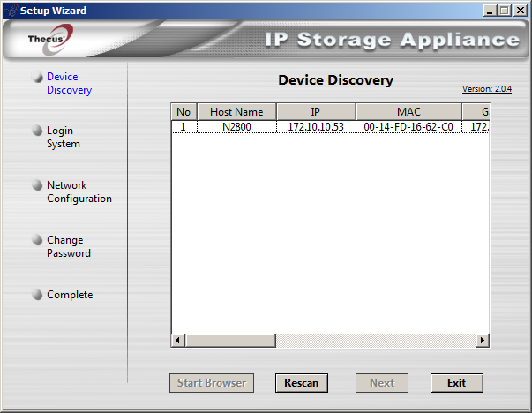Click the Complete step bullet icon
The width and height of the screenshot is (532, 413).
[37, 295]
